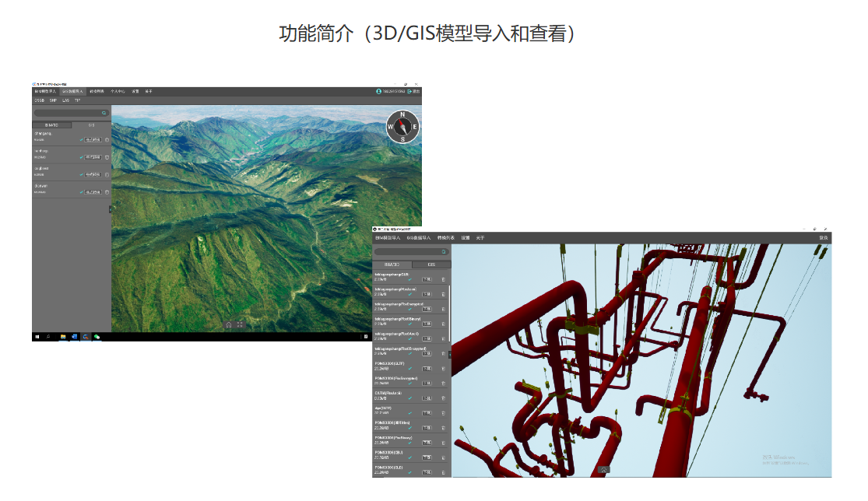Delete taikiagongchang(FbxBinary) model
This screenshot has height=501, width=868.
pos(444,324)
